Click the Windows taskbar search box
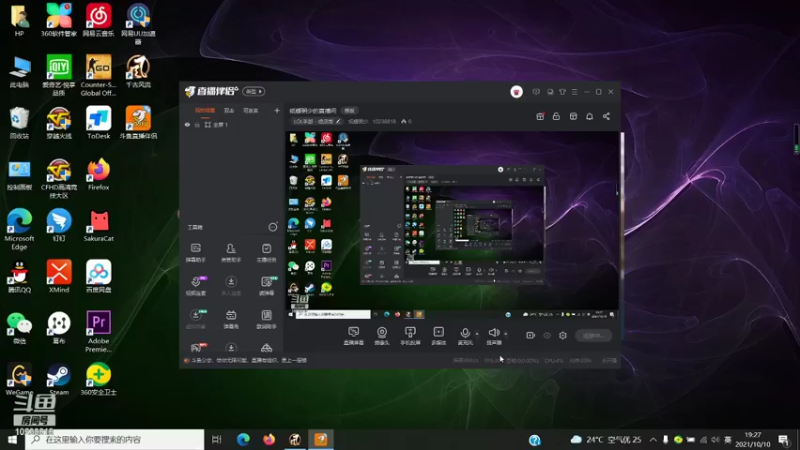The height and width of the screenshot is (450, 800). (114, 439)
